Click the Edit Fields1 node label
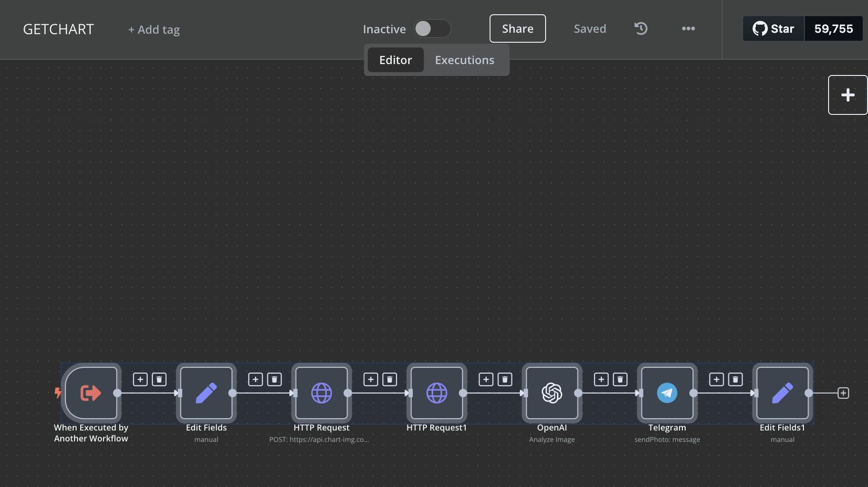Screen dimensions: 868x487 (x=783, y=428)
